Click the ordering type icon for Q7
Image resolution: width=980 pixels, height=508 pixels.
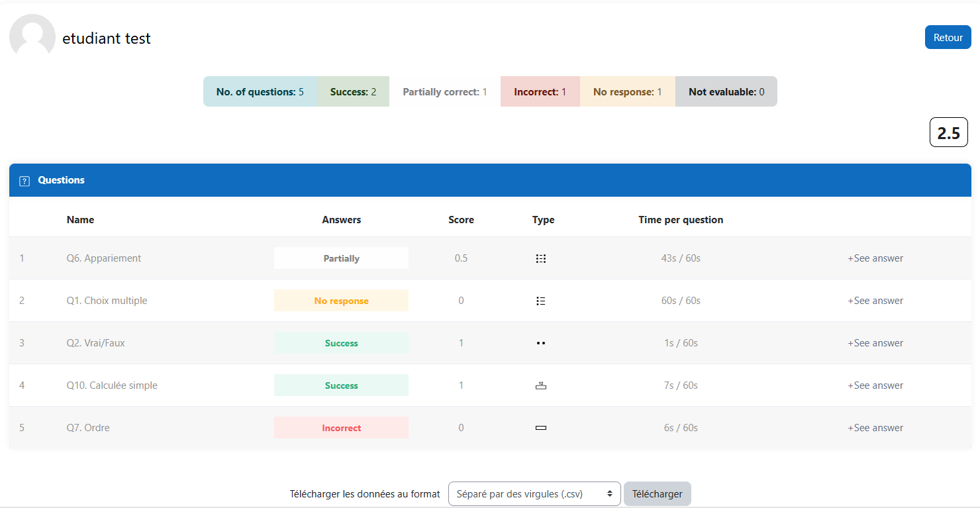(x=540, y=428)
